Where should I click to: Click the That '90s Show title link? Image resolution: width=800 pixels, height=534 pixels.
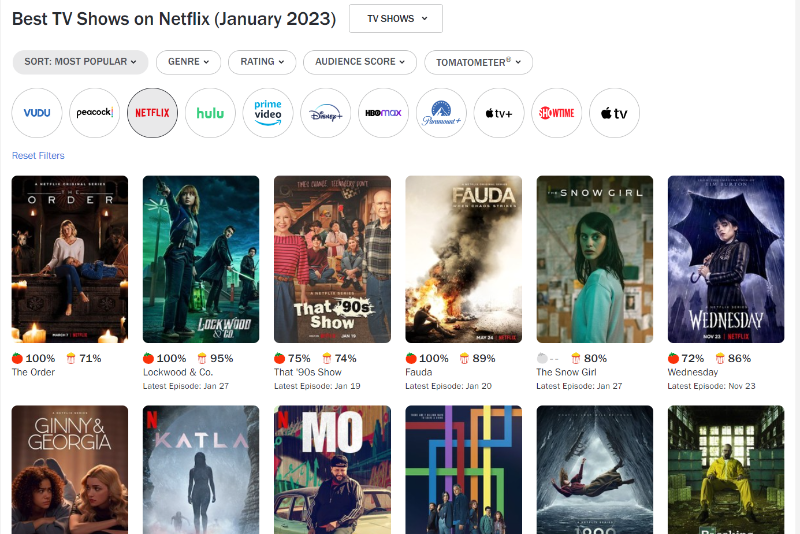[x=308, y=372]
